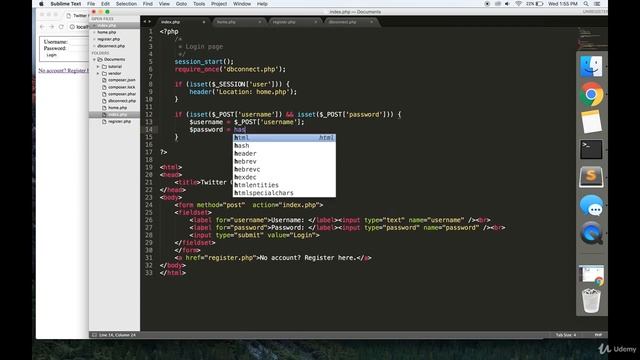Choose 'htmlspecialchars' from the autocomplete list

point(284,193)
